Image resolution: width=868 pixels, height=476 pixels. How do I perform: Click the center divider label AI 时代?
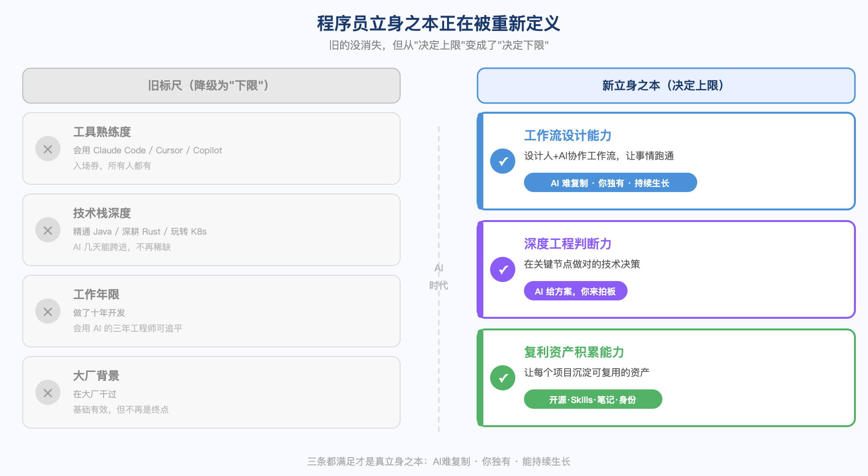coord(439,277)
